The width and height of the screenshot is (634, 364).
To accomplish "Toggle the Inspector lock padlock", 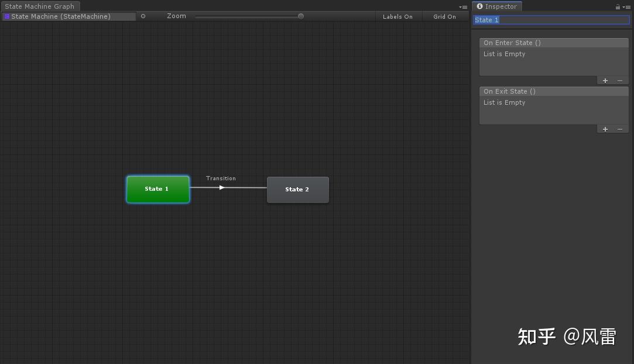I will [x=618, y=6].
